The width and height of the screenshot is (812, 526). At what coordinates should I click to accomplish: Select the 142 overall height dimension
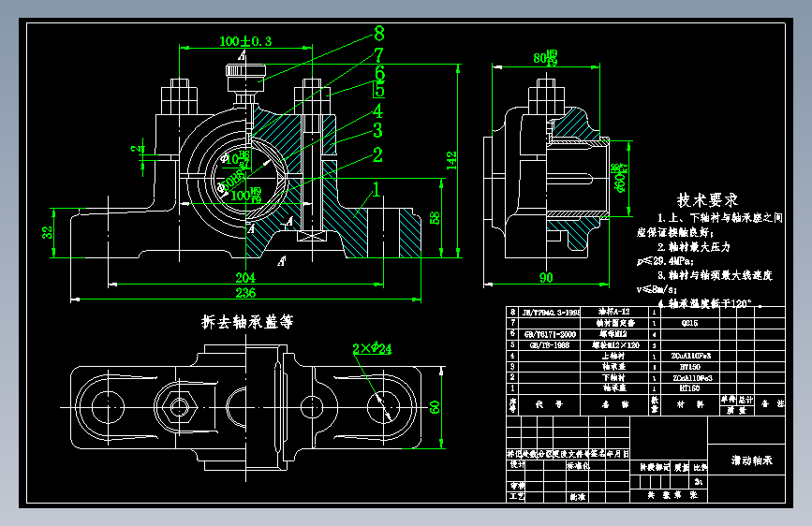click(451, 161)
